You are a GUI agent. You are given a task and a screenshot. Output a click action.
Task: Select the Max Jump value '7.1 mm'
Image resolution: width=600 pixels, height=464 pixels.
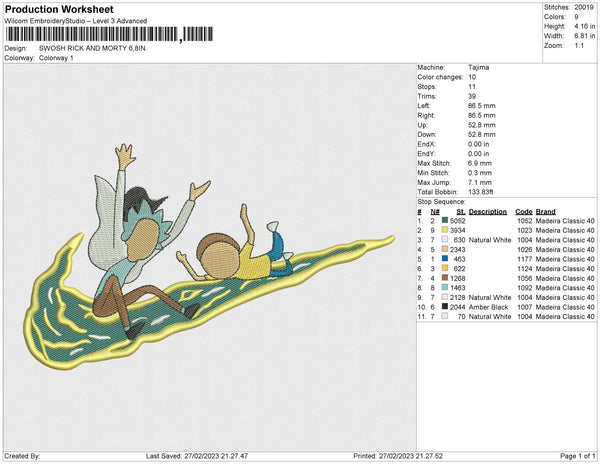[x=480, y=182]
